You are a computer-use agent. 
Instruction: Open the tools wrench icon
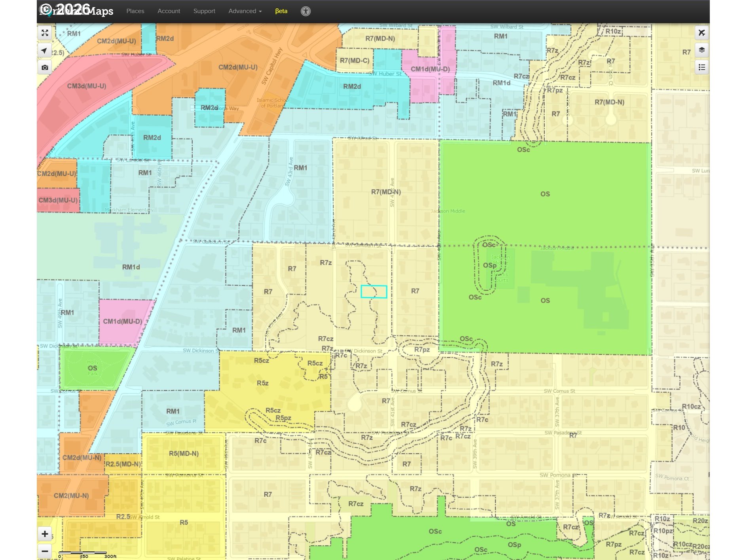pos(701,33)
